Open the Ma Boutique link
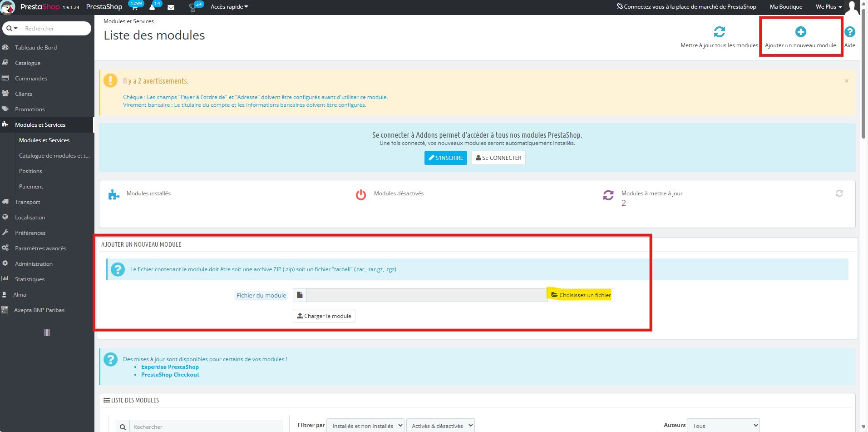 pyautogui.click(x=786, y=7)
